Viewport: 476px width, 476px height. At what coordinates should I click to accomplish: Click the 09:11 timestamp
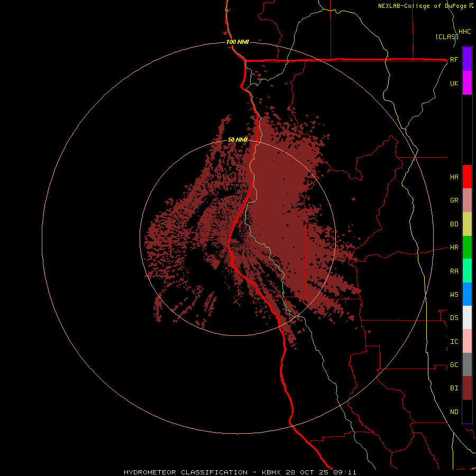click(344, 472)
